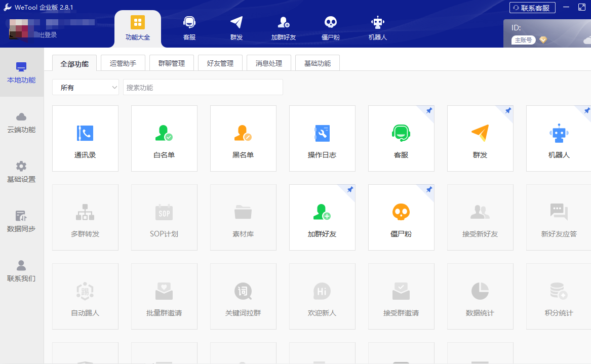The image size is (591, 364).
Task: Launch 加群好友 from the feature grid
Action: pyautogui.click(x=322, y=217)
